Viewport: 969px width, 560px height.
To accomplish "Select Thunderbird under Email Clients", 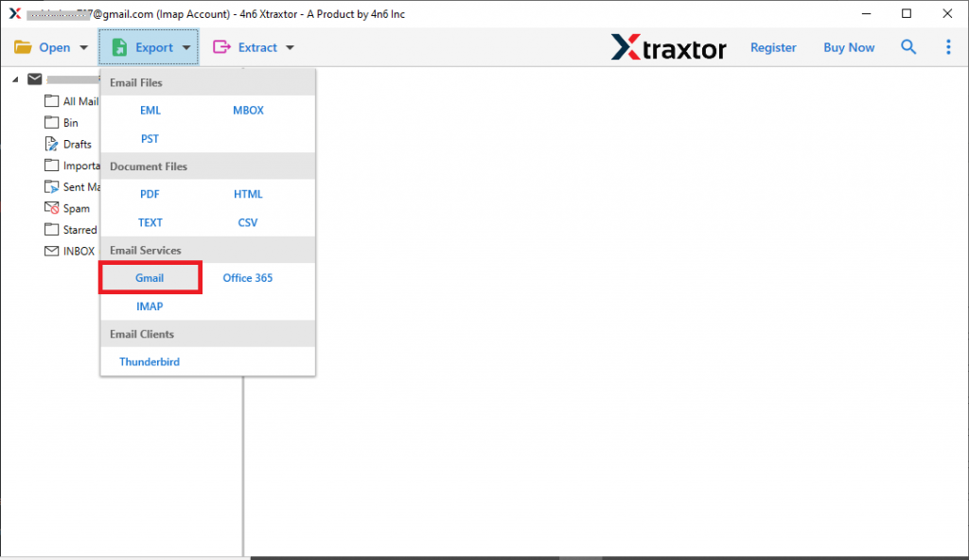I will [149, 361].
